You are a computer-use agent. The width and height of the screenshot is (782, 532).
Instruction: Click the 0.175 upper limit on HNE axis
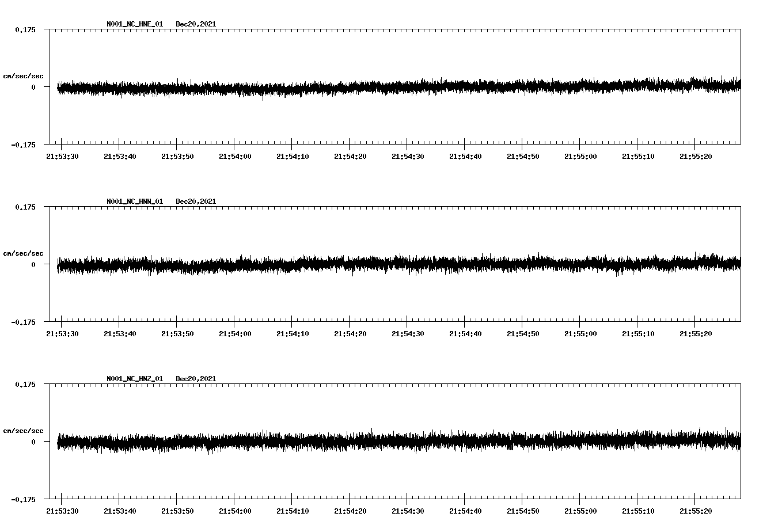[x=25, y=29]
